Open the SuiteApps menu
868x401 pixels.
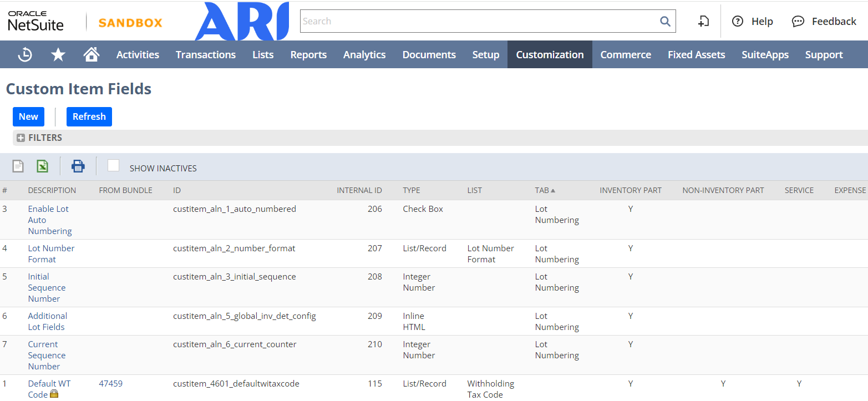tap(765, 54)
